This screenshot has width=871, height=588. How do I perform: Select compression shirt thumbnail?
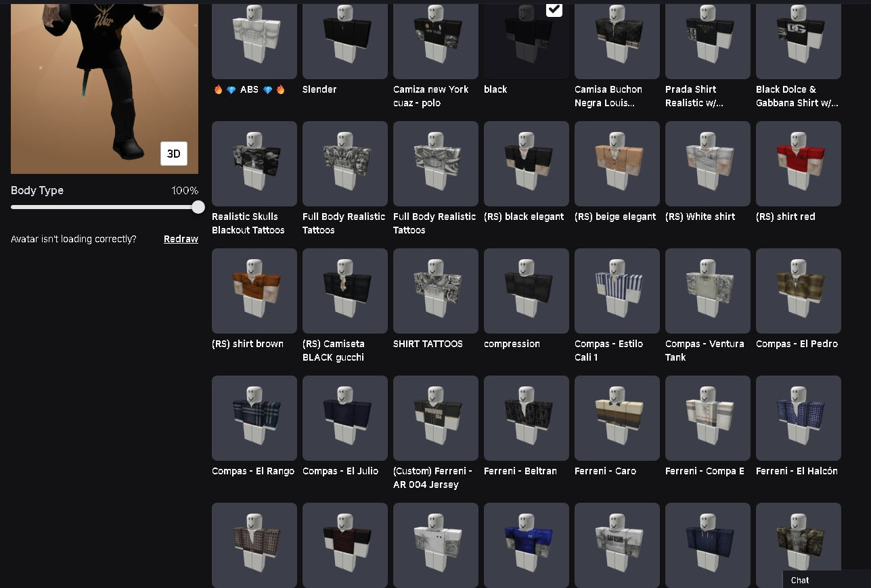click(527, 291)
